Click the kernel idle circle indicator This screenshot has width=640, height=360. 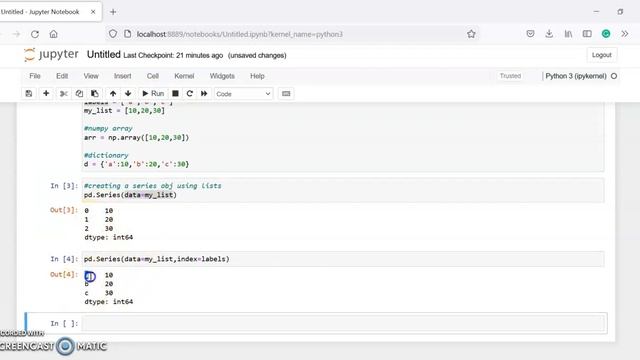614,76
